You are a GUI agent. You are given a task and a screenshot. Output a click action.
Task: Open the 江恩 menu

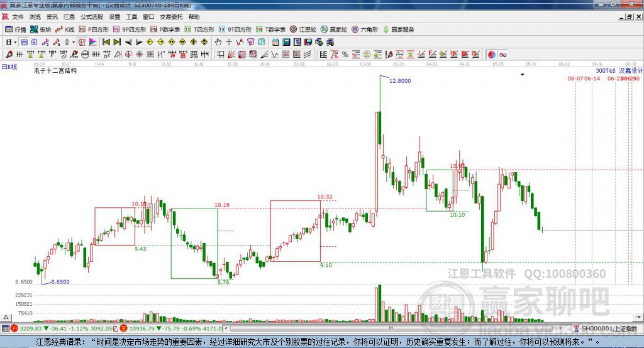point(69,17)
